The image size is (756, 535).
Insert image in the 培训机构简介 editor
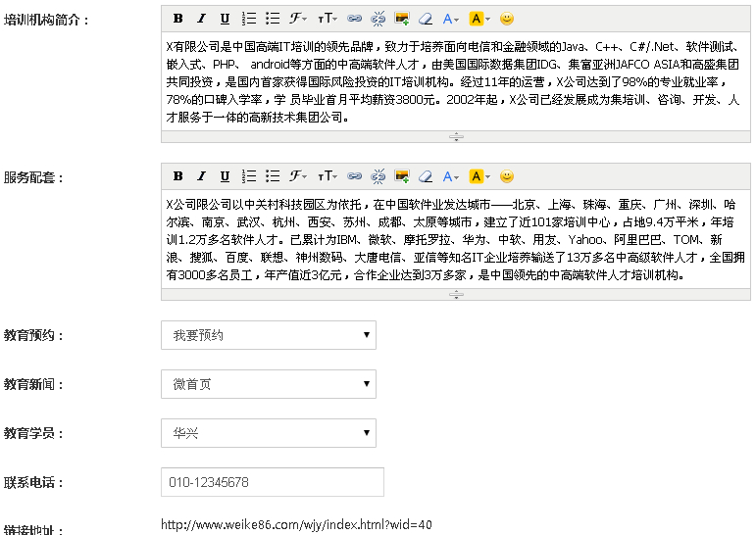point(402,19)
